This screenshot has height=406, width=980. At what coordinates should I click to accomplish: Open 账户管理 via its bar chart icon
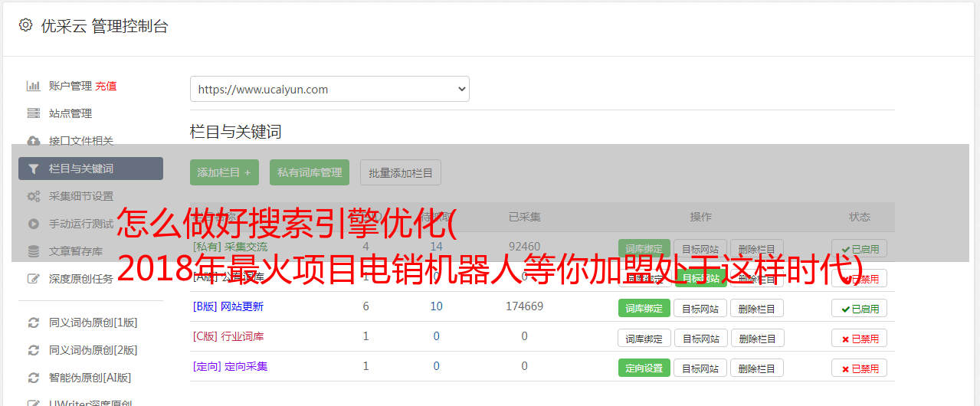pos(33,86)
